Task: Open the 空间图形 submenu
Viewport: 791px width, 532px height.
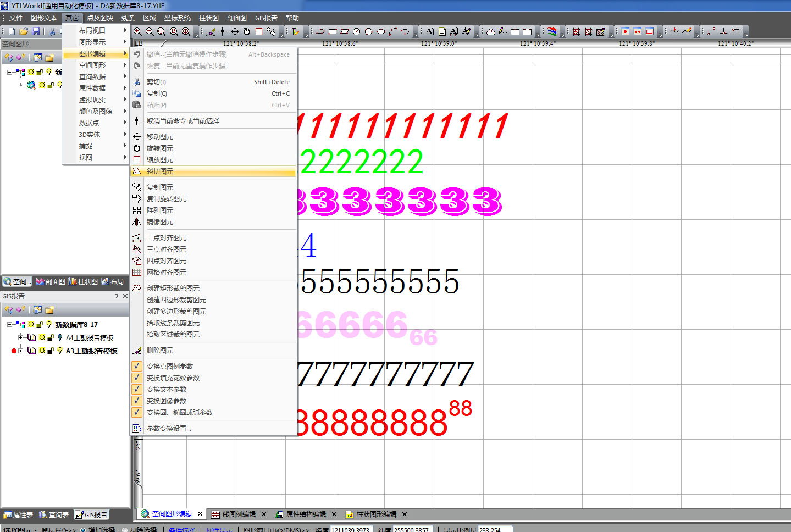Action: [96, 65]
